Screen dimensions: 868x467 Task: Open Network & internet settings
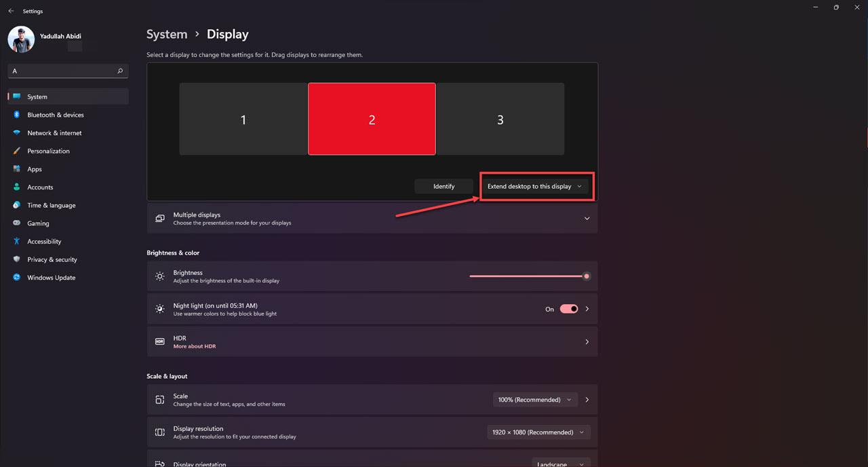point(68,133)
